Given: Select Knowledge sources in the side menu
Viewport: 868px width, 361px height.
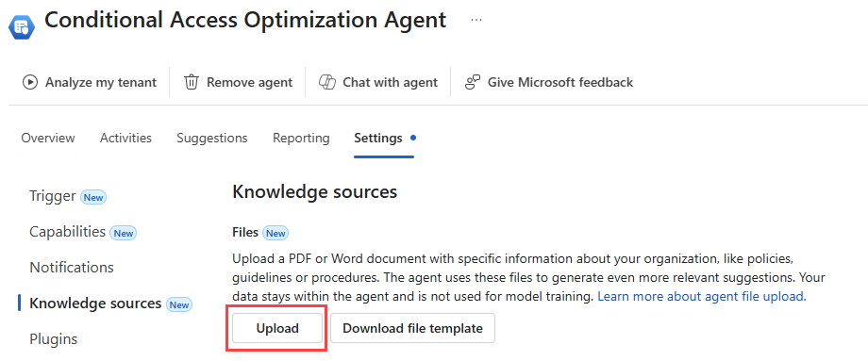Looking at the screenshot, I should (95, 304).
